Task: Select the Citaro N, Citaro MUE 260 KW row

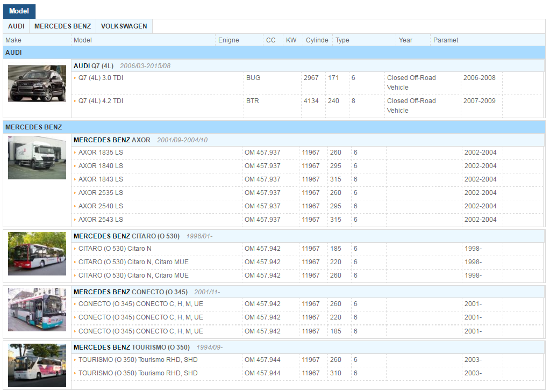Action: pos(308,275)
